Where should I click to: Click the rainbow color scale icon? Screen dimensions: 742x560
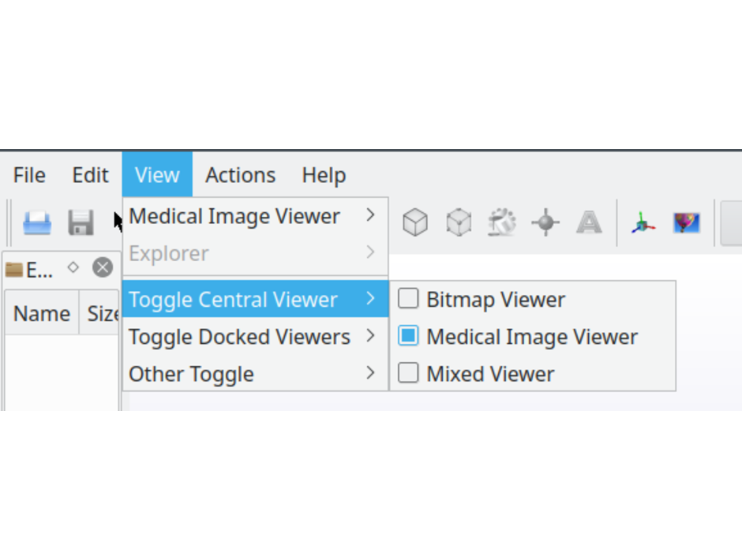(687, 223)
